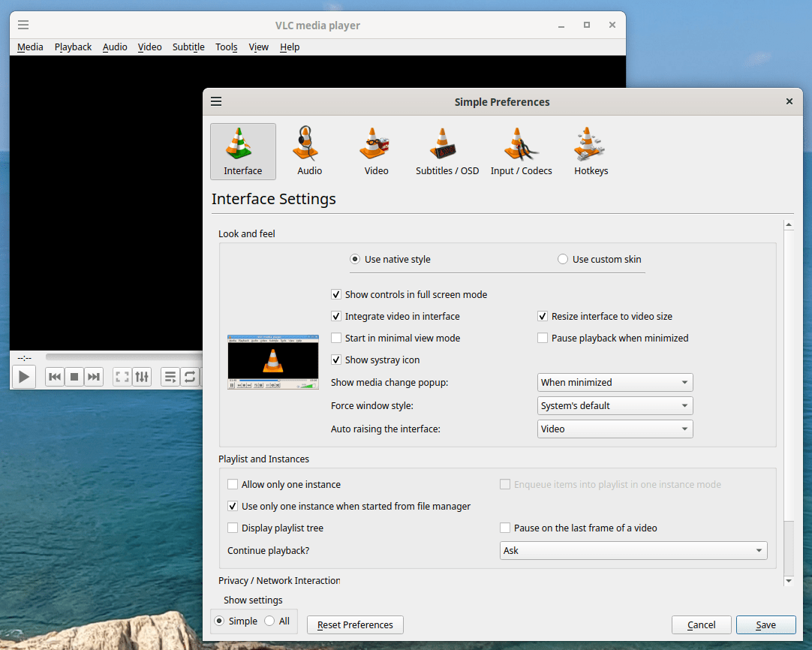This screenshot has height=650, width=812.
Task: Open the Video preferences category
Action: tap(376, 151)
